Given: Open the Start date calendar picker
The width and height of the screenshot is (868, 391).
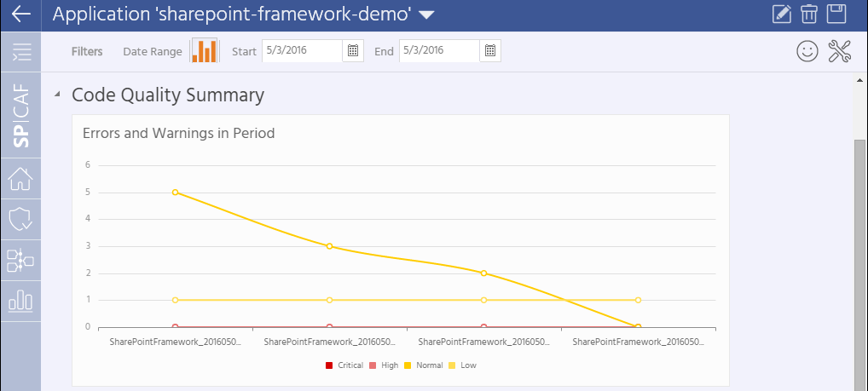Looking at the screenshot, I should click(353, 51).
